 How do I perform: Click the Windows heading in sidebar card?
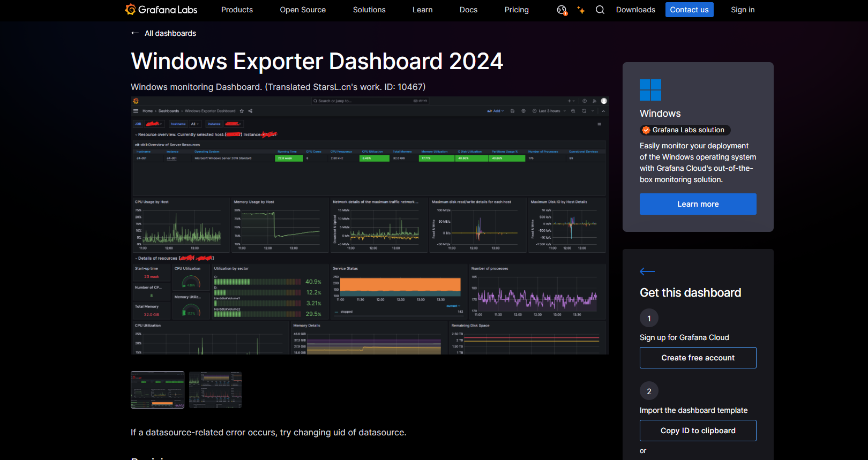point(660,114)
